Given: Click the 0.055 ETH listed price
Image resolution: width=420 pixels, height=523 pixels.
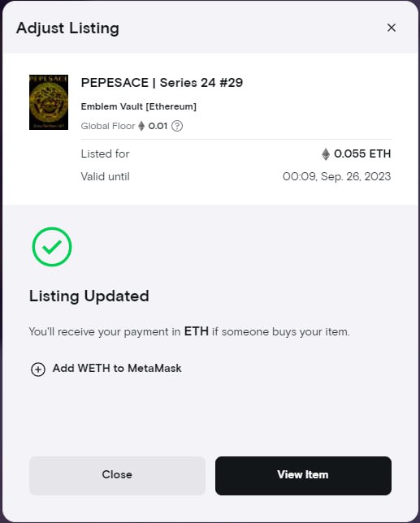Looking at the screenshot, I should pyautogui.click(x=362, y=153).
